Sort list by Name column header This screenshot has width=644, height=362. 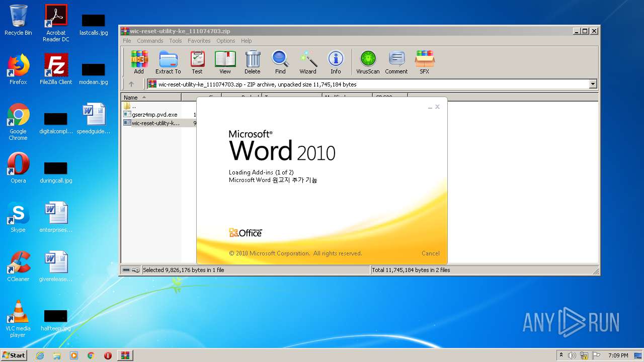[151, 98]
